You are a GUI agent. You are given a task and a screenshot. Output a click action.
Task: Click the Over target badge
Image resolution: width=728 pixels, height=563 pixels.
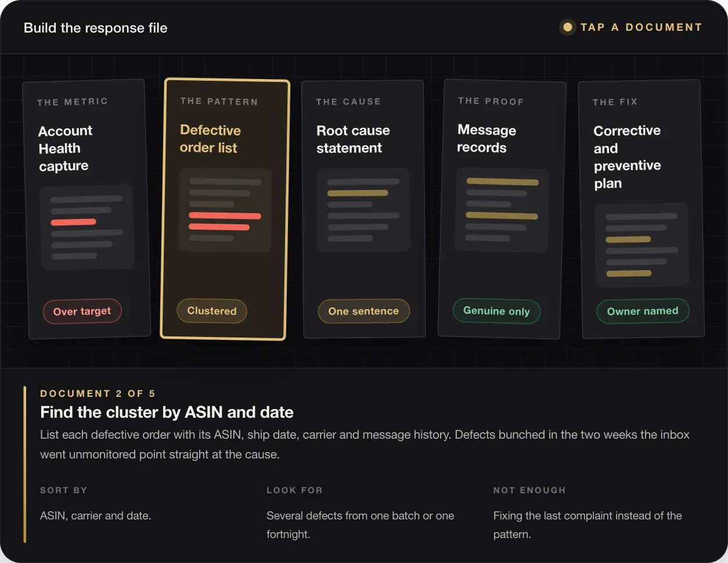pos(82,311)
